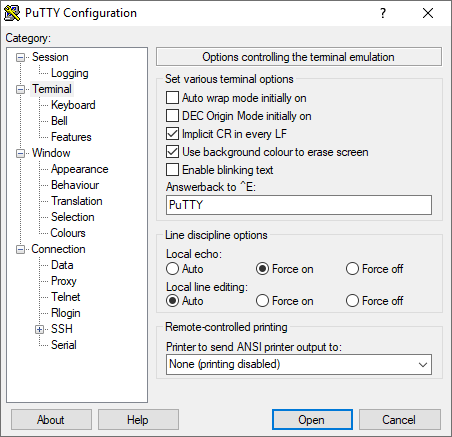Viewport: 452px width, 437px height.
Task: Open the Selection category
Action: pyautogui.click(x=73, y=217)
